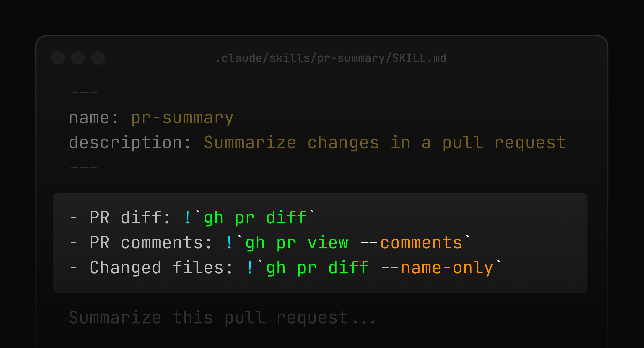Click the third window control dot
This screenshot has width=644, height=348.
(x=98, y=58)
